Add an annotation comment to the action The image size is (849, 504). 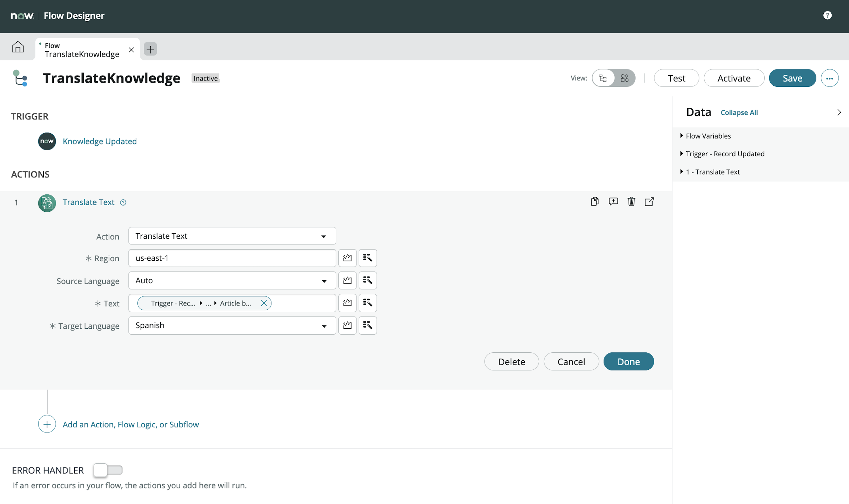tap(613, 202)
